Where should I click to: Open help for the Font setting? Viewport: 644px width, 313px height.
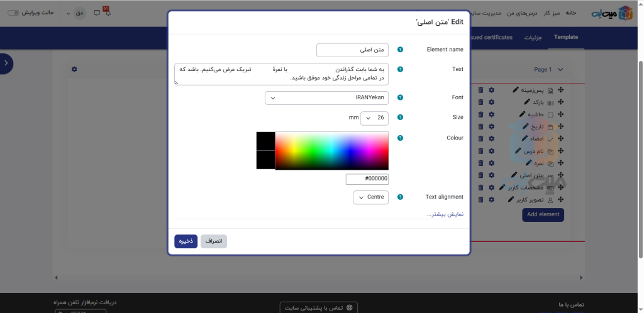pos(400,98)
